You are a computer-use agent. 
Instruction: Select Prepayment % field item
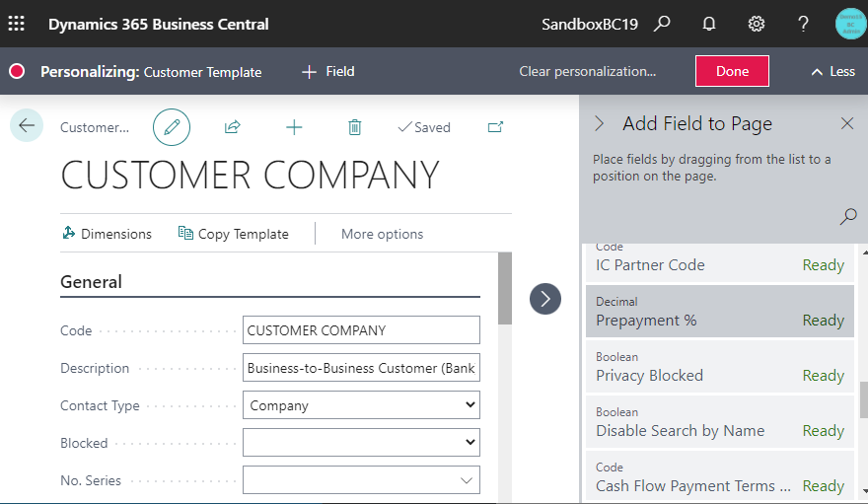pos(720,312)
